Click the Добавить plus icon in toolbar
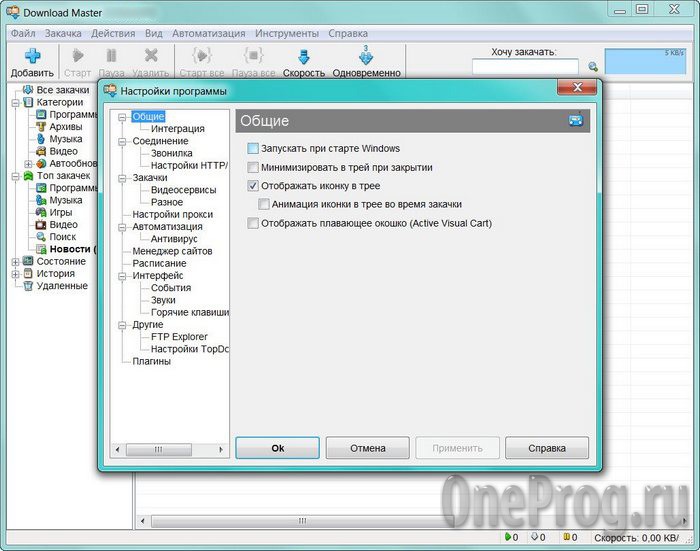 [32, 56]
